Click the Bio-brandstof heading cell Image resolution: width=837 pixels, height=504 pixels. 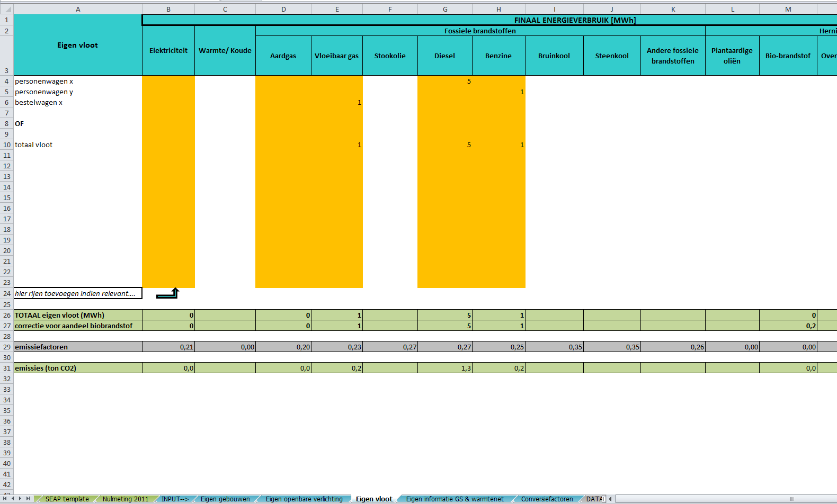point(788,56)
